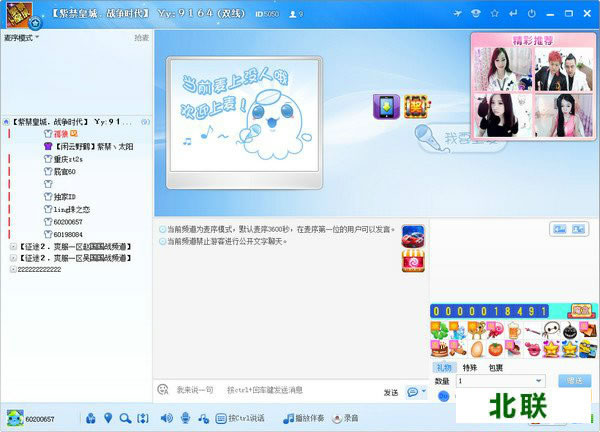
Task: Switch to the 包裹 tab
Action: point(495,367)
